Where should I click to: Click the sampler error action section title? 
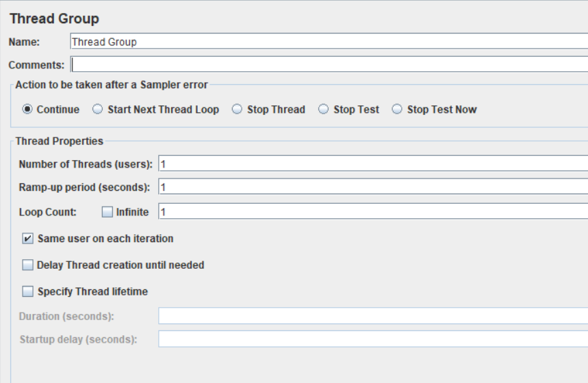(x=112, y=85)
